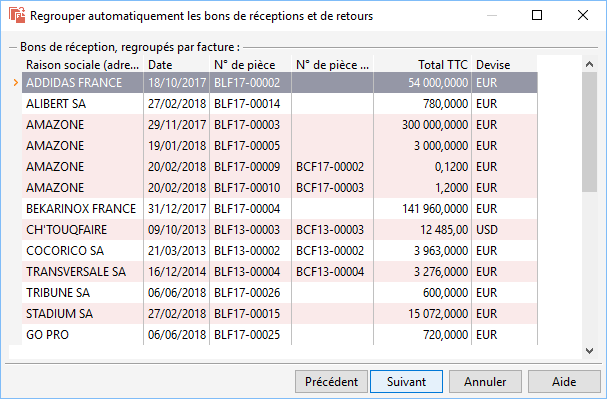Open help via the Aide button
Image resolution: width=607 pixels, height=399 pixels.
tap(564, 382)
